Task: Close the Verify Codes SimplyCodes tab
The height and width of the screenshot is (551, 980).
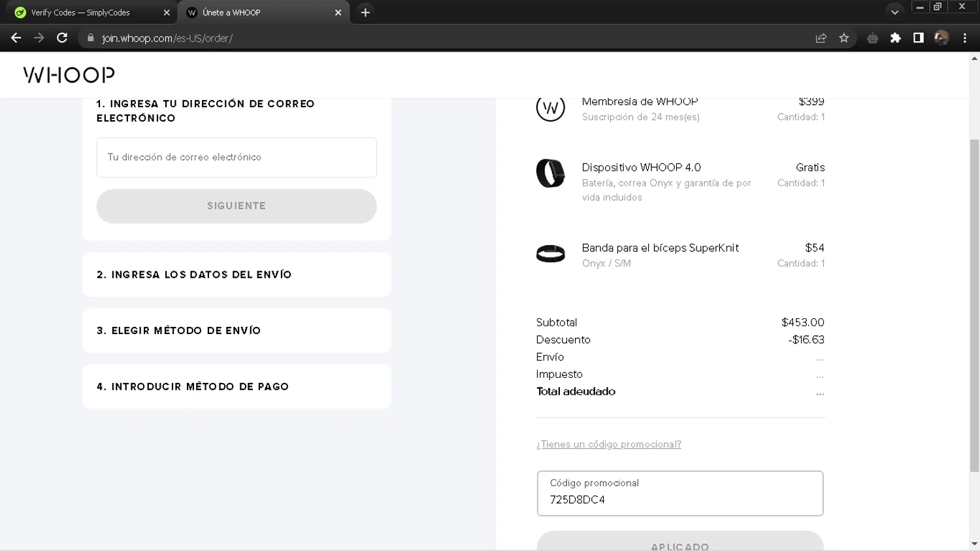Action: point(167,12)
